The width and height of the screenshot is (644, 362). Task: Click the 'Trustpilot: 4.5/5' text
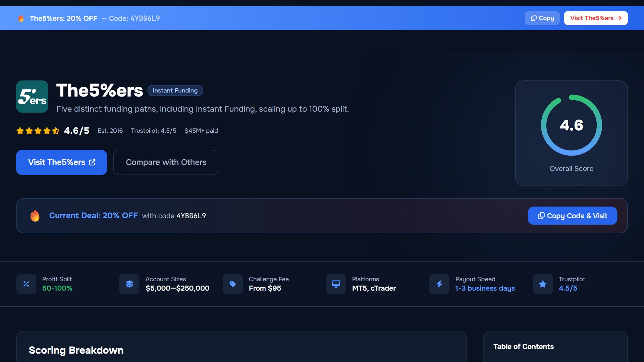tap(154, 131)
